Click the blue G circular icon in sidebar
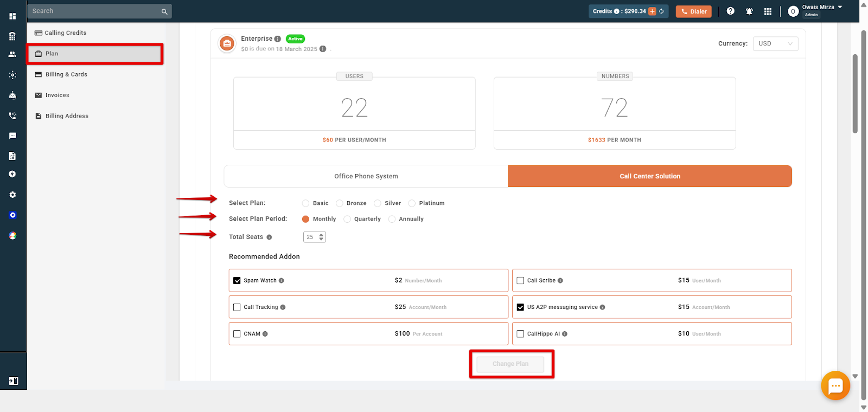This screenshot has width=868, height=412. 12,215
